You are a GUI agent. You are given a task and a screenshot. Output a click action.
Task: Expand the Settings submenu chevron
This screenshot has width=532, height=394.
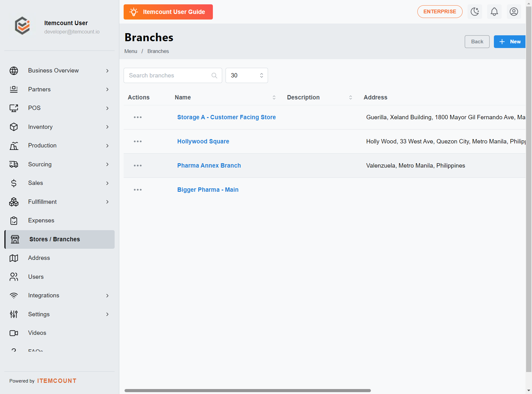107,314
